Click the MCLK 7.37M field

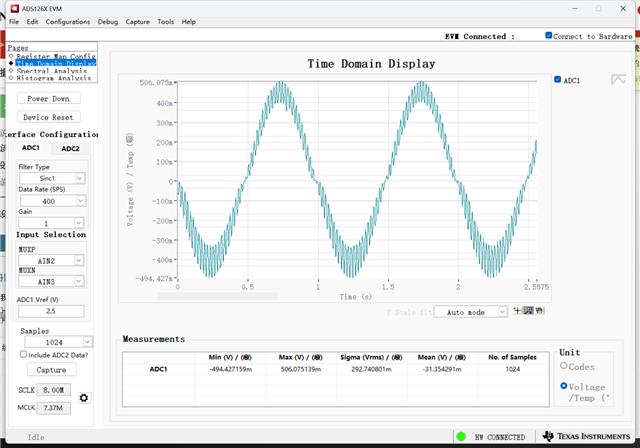pos(53,408)
